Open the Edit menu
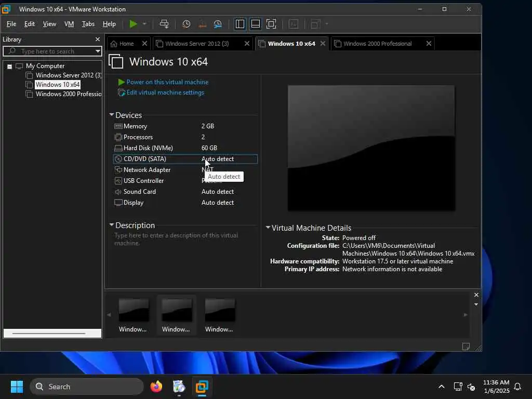The width and height of the screenshot is (532, 399). [x=30, y=24]
